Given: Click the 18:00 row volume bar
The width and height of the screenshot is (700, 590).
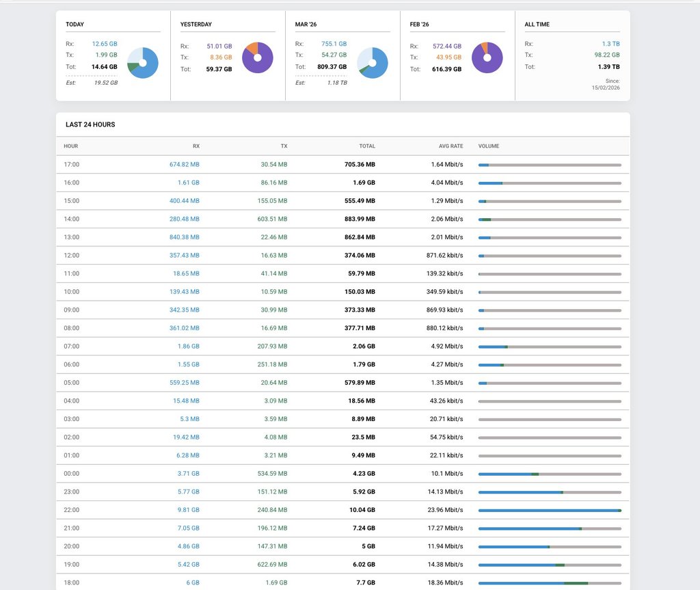Looking at the screenshot, I should click(x=550, y=583).
